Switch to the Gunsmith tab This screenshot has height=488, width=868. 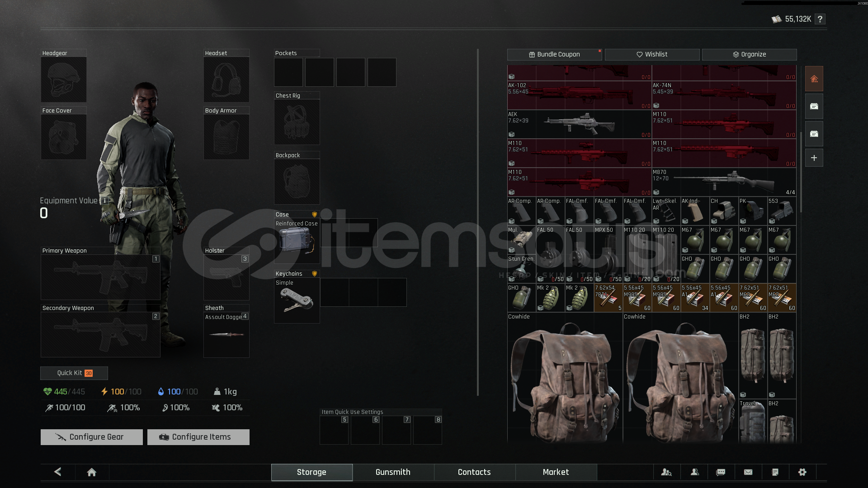click(x=393, y=472)
